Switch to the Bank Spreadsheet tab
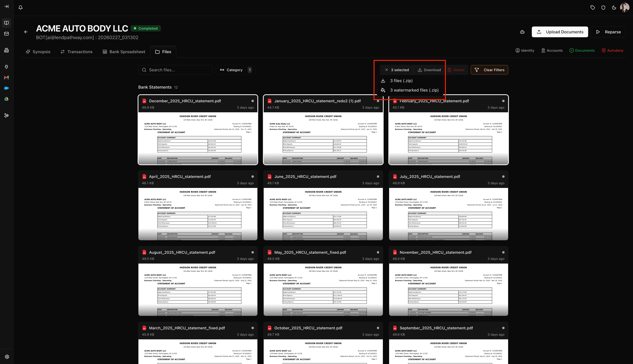This screenshot has height=364, width=633. 124,52
